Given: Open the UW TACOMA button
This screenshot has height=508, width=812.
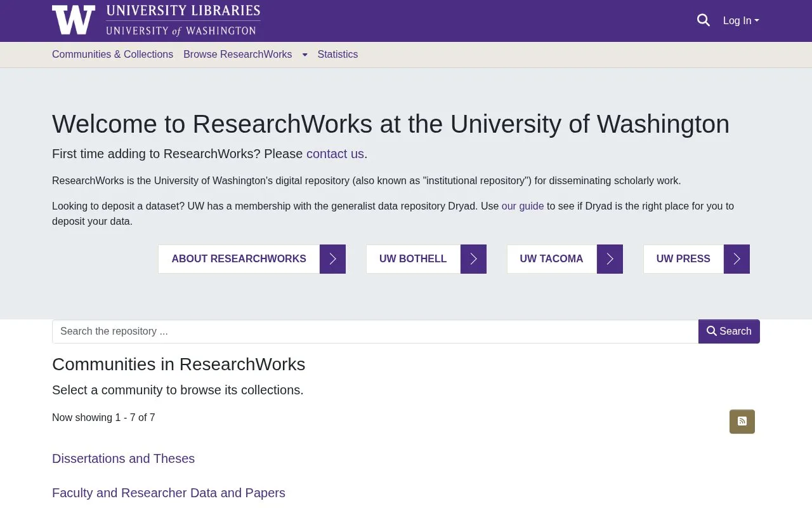Looking at the screenshot, I should (x=551, y=259).
